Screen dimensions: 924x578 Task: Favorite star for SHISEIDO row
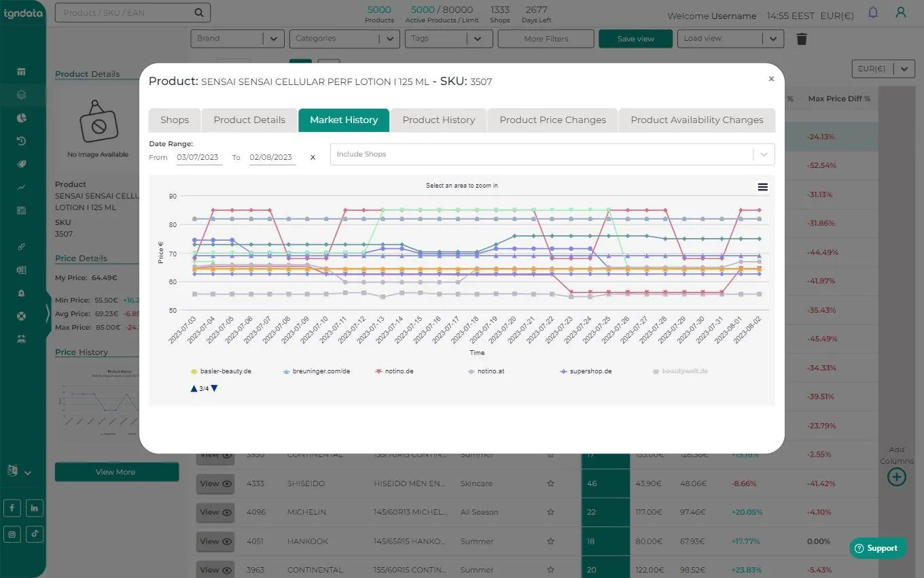tap(550, 483)
